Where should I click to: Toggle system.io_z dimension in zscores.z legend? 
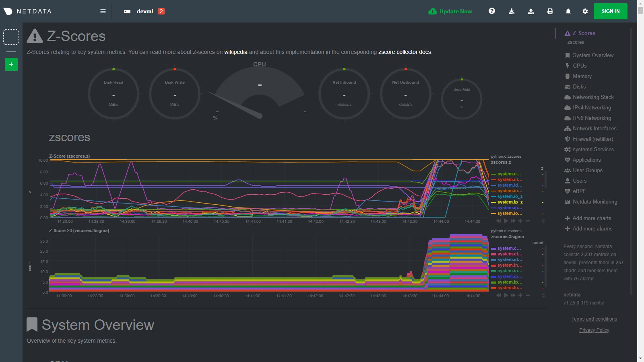click(510, 197)
